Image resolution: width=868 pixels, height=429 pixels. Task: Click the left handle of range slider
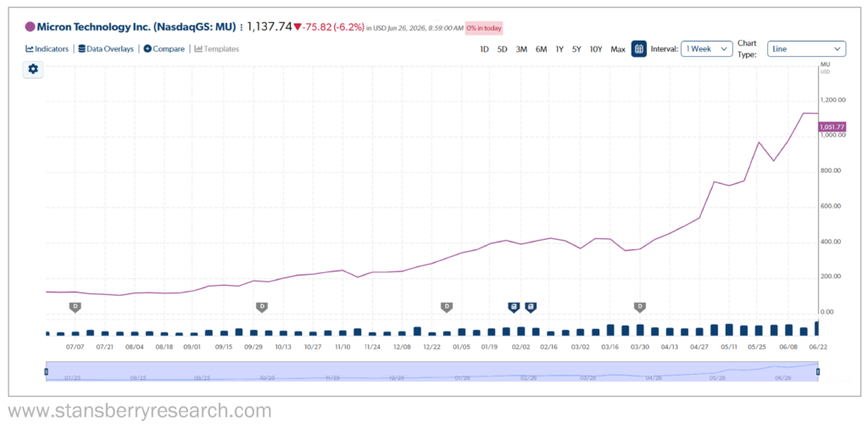point(47,371)
